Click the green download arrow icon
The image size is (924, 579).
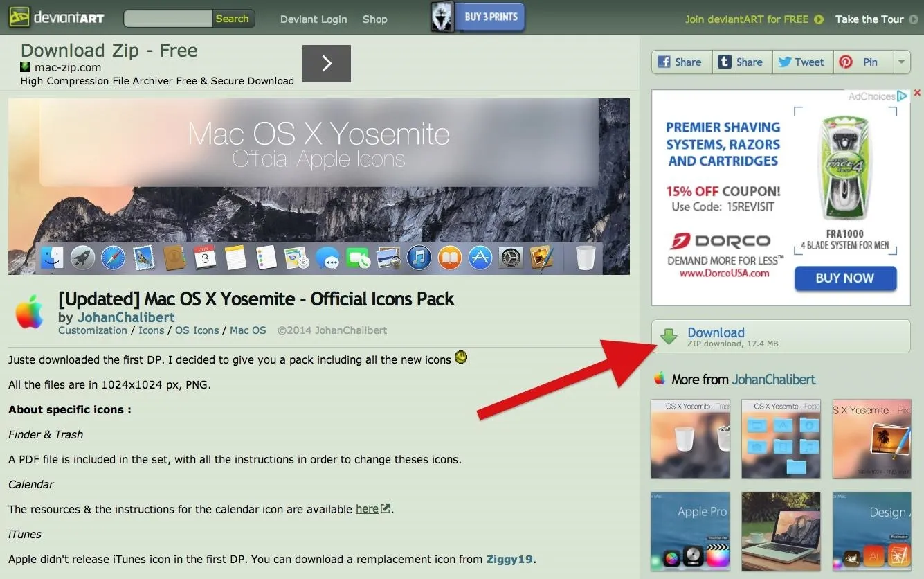pos(669,337)
